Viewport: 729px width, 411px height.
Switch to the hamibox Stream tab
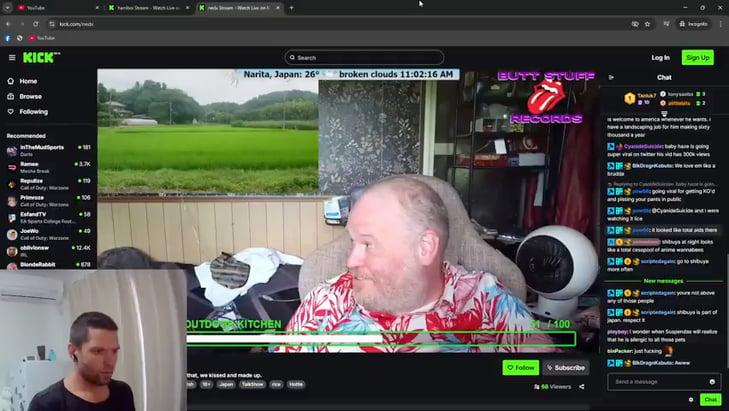click(x=148, y=8)
